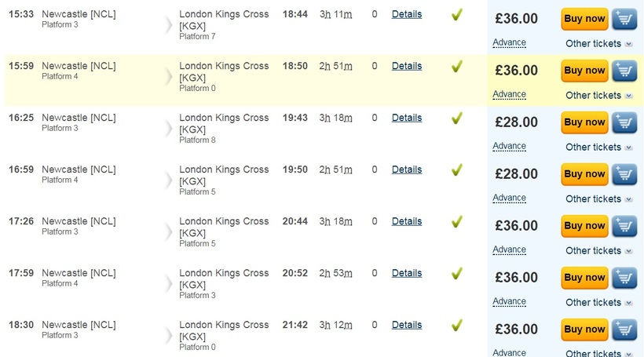Image resolution: width=644 pixels, height=357 pixels.
Task: View Details of the 17:26 departure
Action: [x=407, y=221]
